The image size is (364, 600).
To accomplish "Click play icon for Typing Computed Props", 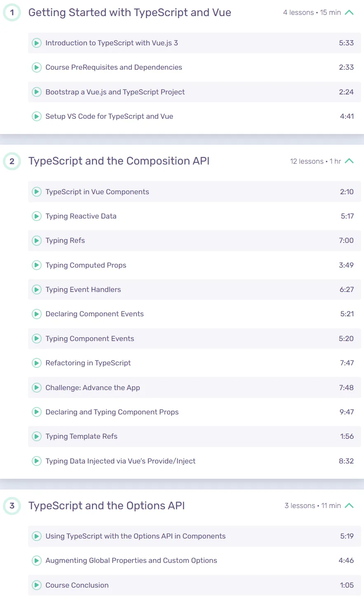I will 37,265.
